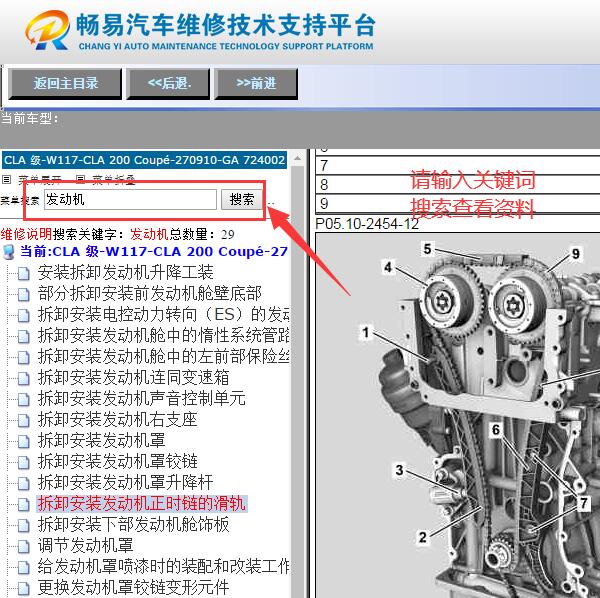The image size is (600, 598).
Task: Open the 当前:CLA 级-W117 root tree node
Action: 153,252
